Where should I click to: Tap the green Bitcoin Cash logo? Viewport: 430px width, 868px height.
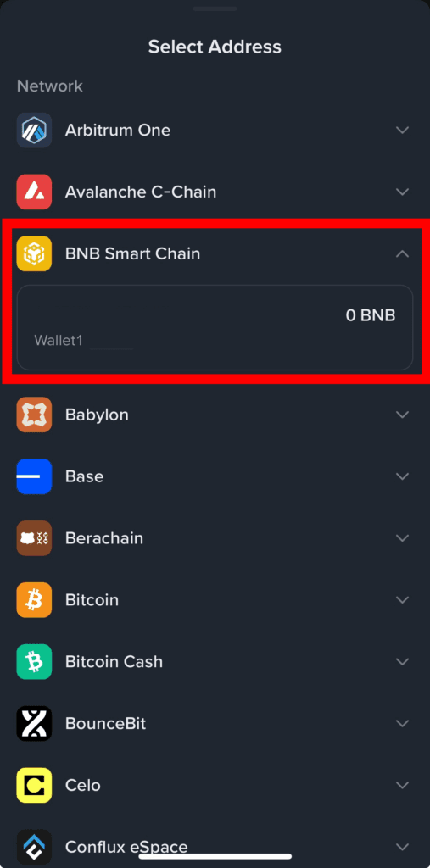click(x=35, y=661)
